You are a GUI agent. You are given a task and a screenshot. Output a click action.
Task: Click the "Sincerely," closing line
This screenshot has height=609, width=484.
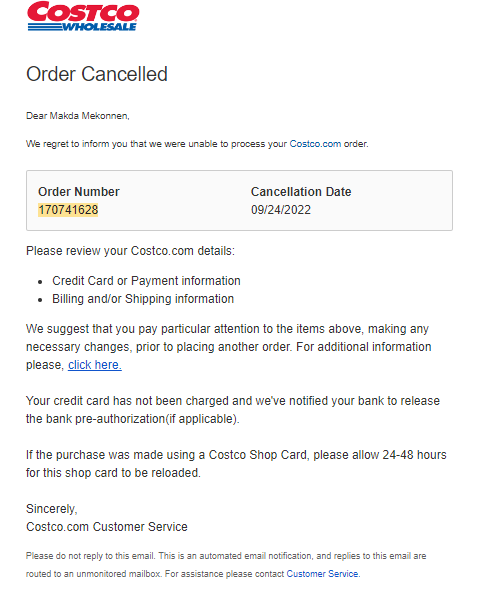coord(52,508)
